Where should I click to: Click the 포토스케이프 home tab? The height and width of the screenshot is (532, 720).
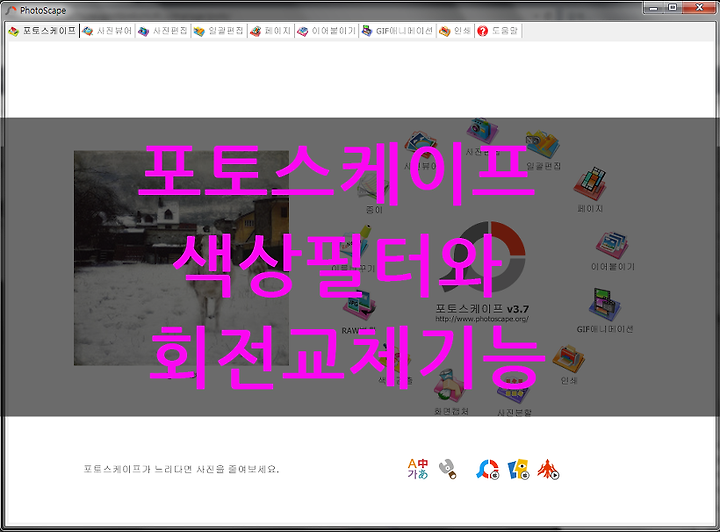tap(42, 31)
